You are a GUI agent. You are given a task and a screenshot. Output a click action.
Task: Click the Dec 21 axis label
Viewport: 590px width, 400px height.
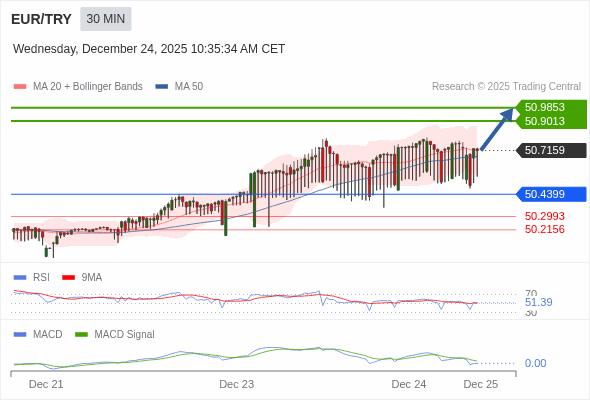coord(46,384)
